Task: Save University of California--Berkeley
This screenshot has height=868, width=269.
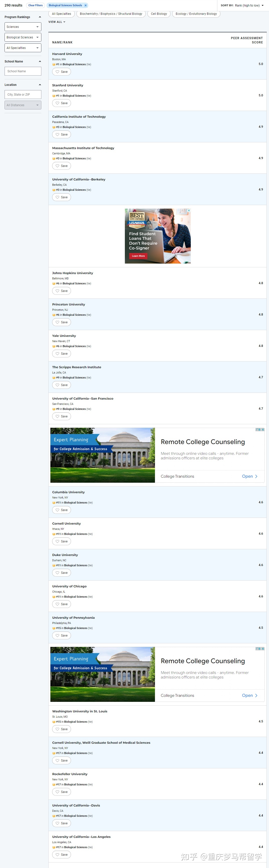Action: click(62, 197)
